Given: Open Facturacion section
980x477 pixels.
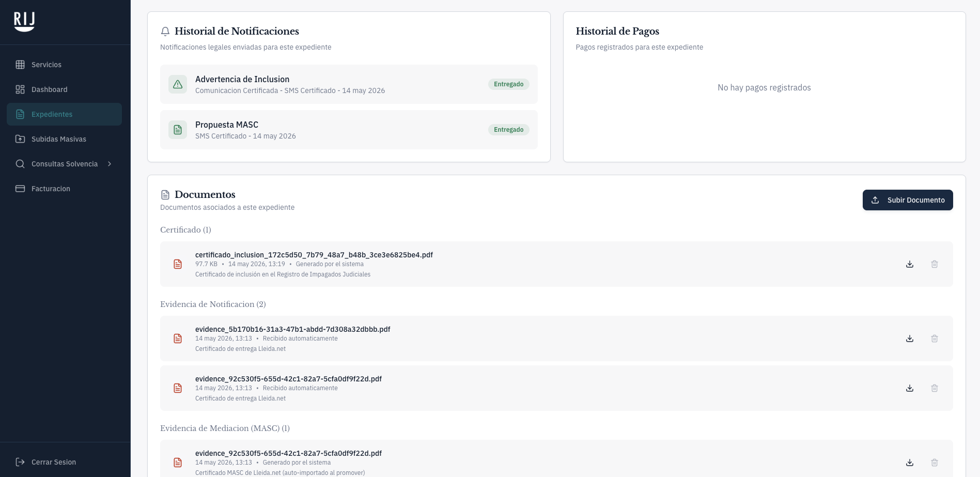Looking at the screenshot, I should pyautogui.click(x=65, y=189).
